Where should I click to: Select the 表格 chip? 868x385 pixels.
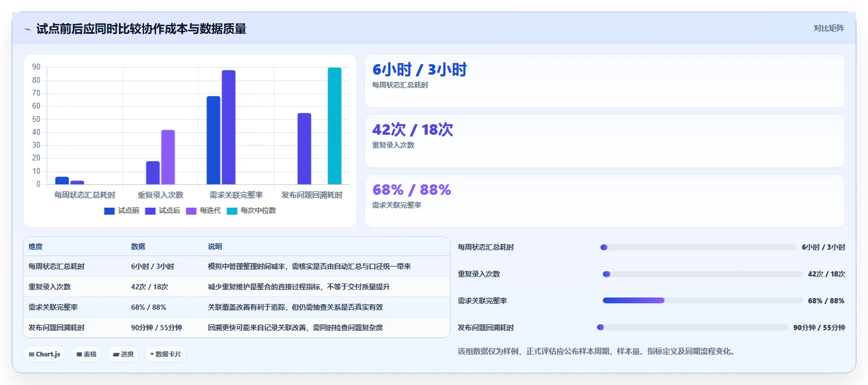[x=86, y=354]
